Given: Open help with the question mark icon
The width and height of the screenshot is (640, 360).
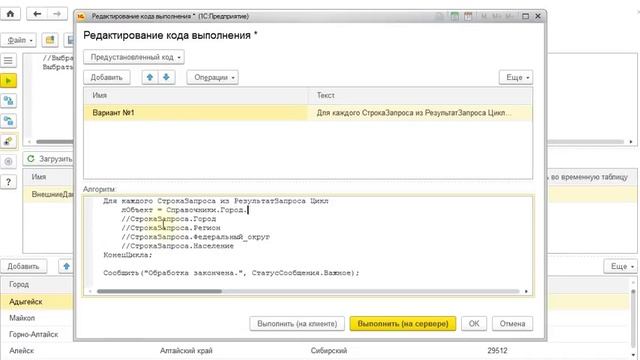Looking at the screenshot, I should coord(8,182).
